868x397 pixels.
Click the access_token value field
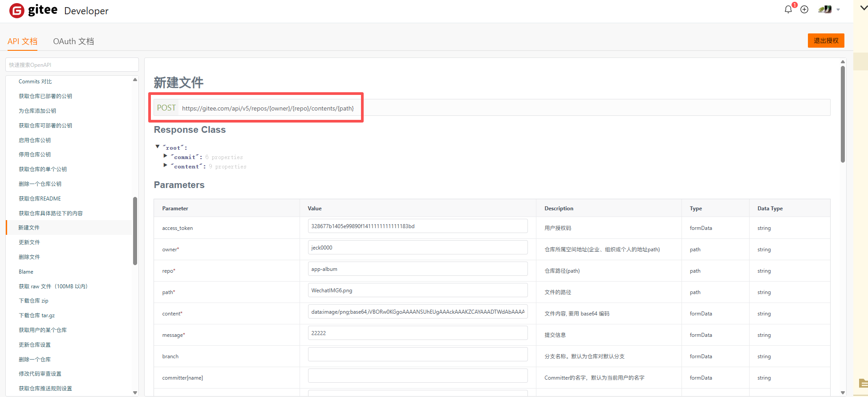tap(418, 226)
